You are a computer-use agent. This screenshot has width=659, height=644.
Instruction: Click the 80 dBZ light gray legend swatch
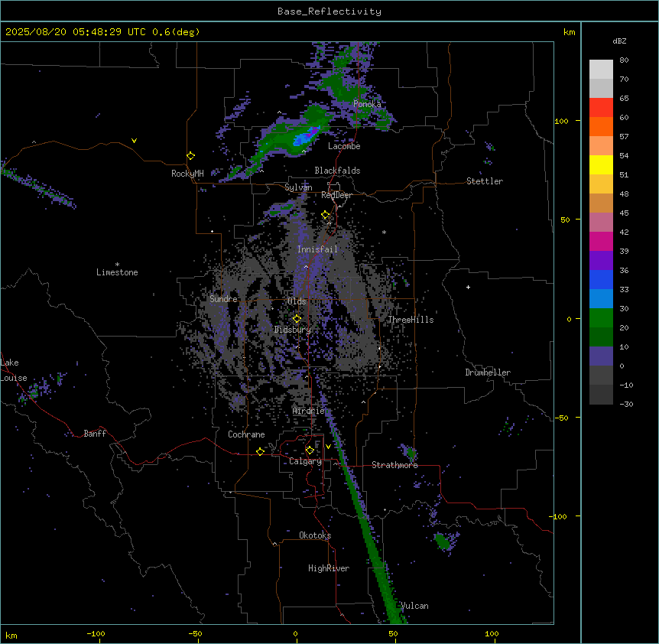(x=601, y=70)
